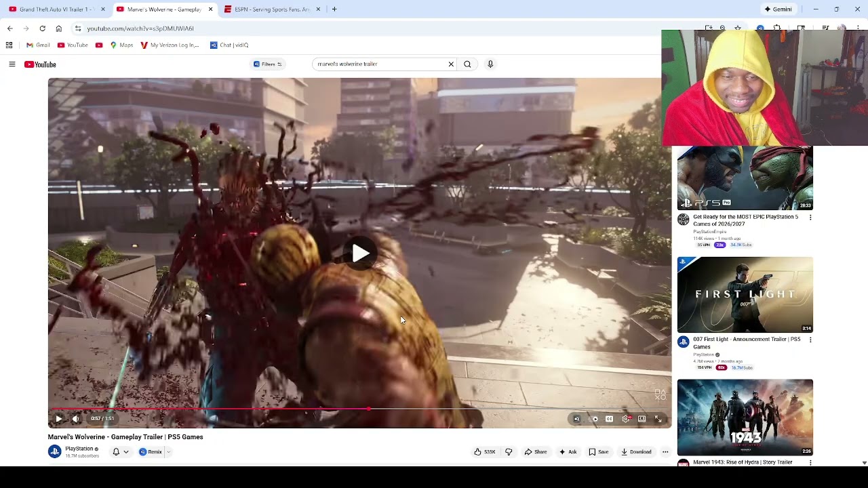Open the YouTube hamburger guide menu
Viewport: 868px width, 488px height.
coord(12,64)
